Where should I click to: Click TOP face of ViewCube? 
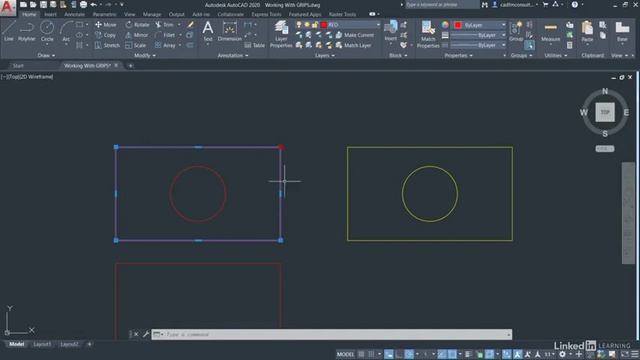[604, 112]
